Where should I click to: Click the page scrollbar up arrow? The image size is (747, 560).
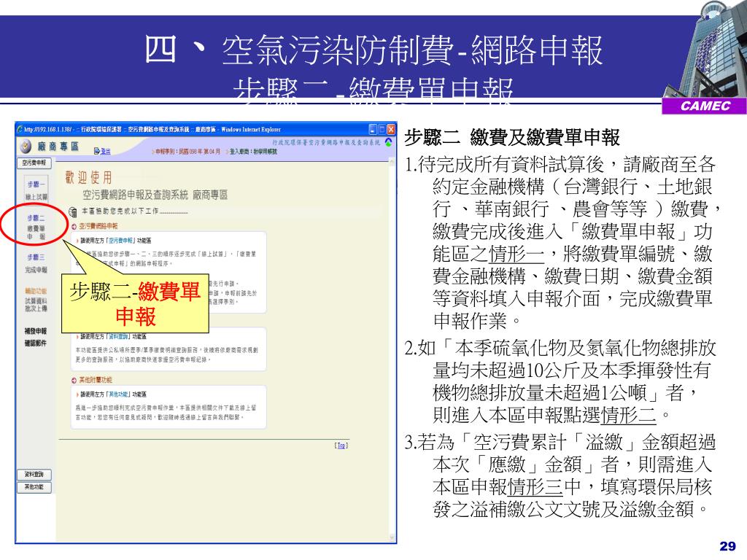pos(392,162)
